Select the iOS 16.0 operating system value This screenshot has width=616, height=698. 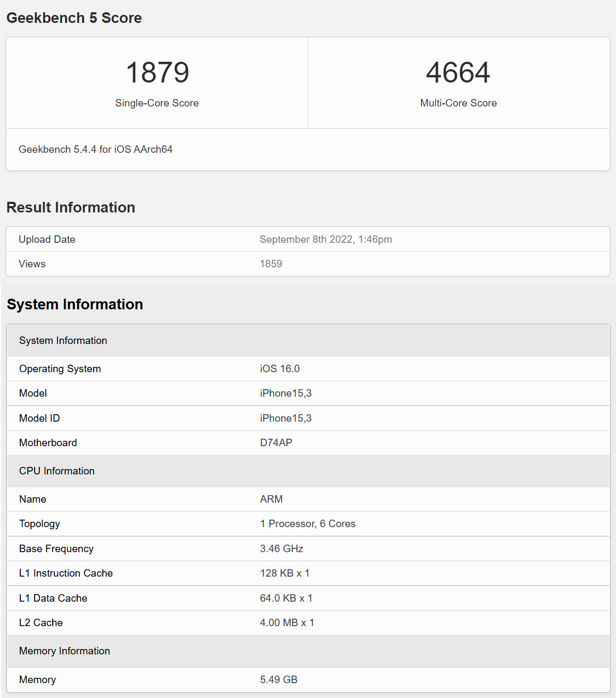(x=280, y=369)
